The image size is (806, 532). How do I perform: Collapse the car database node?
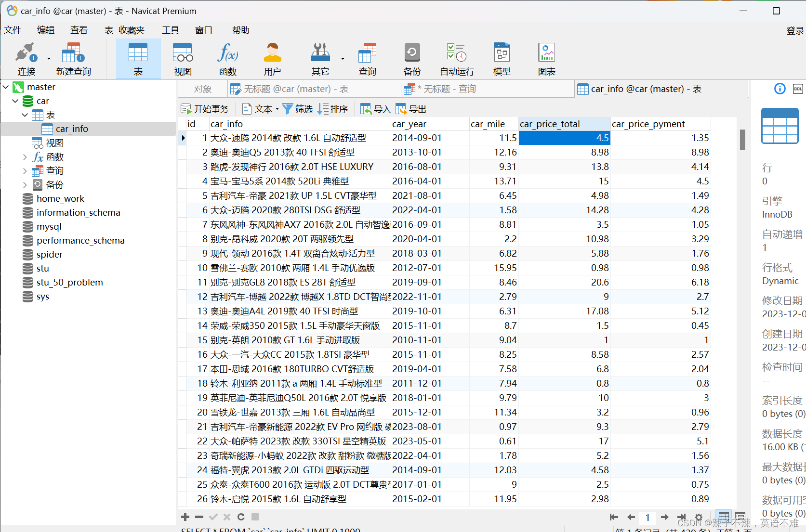pos(15,101)
